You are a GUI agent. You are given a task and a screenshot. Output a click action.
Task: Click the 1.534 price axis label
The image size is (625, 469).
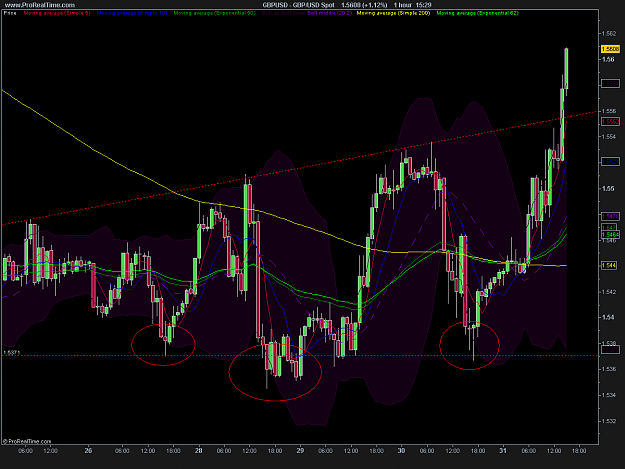pos(609,395)
